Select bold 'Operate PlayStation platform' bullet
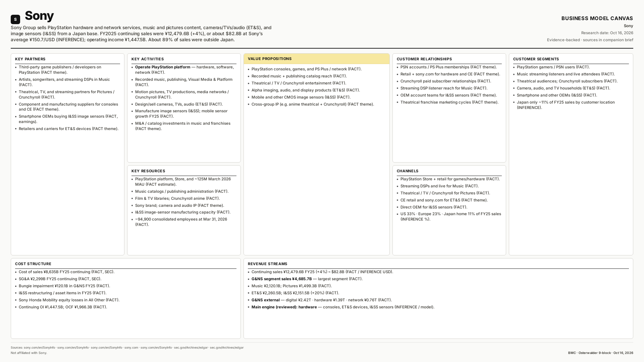 185,70
